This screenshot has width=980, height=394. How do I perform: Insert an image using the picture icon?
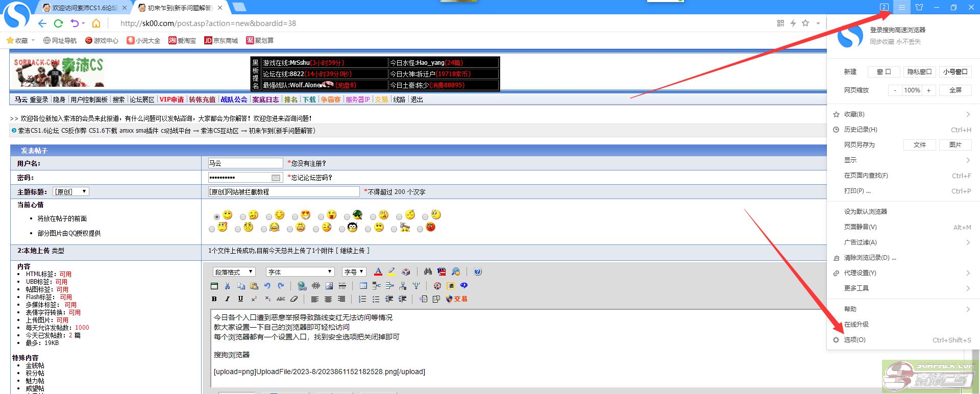point(329,286)
